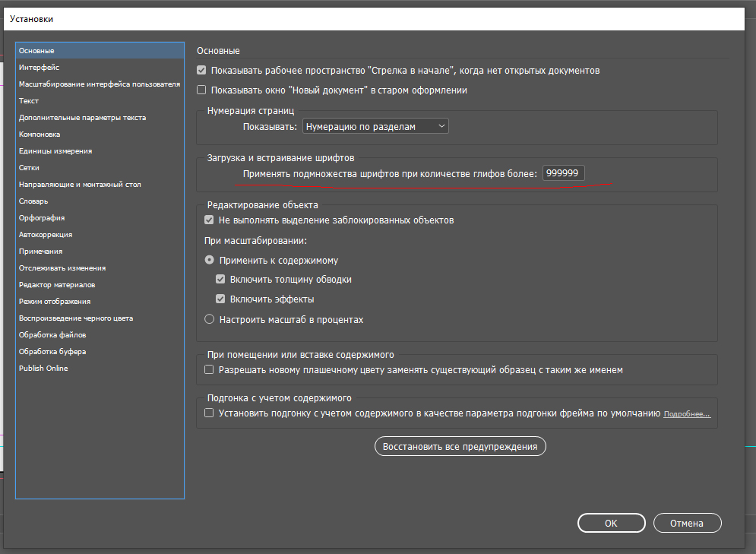The width and height of the screenshot is (756, 554).
Task: Select the Компоновка category
Action: [x=100, y=134]
